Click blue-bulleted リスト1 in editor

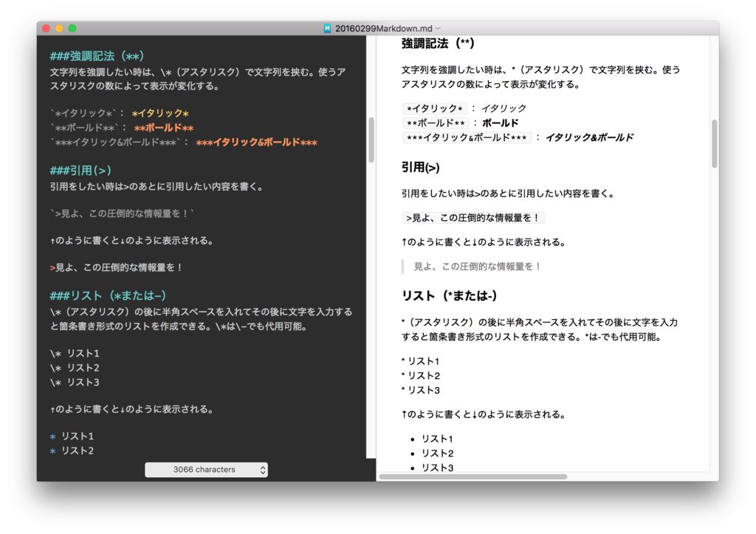pyautogui.click(x=72, y=436)
